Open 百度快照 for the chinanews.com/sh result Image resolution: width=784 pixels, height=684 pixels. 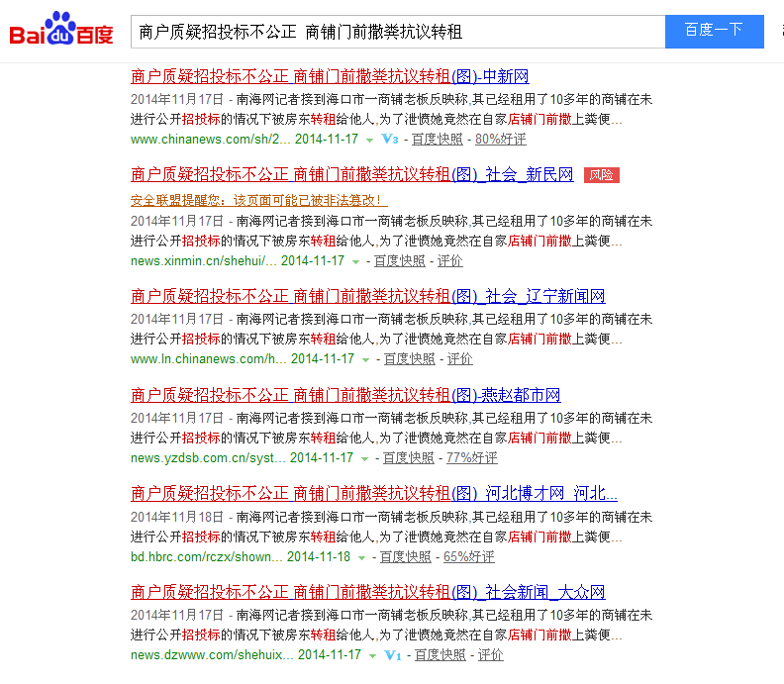(437, 139)
